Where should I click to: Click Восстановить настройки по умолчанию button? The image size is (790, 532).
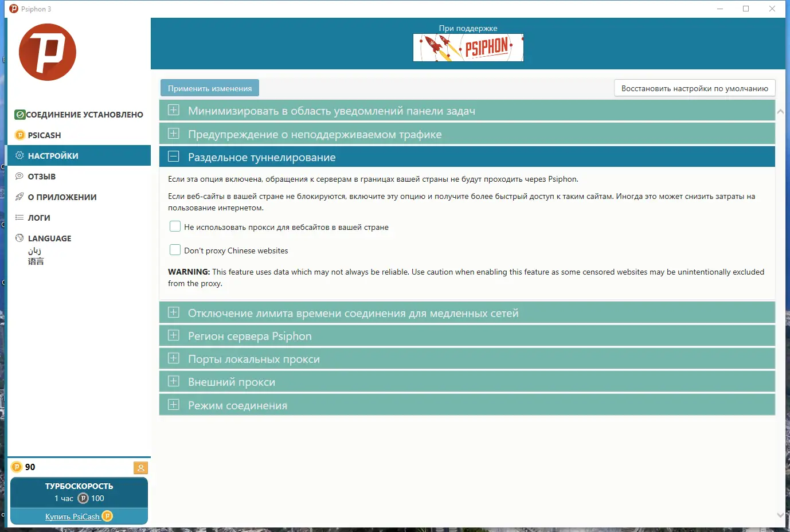[x=695, y=88]
